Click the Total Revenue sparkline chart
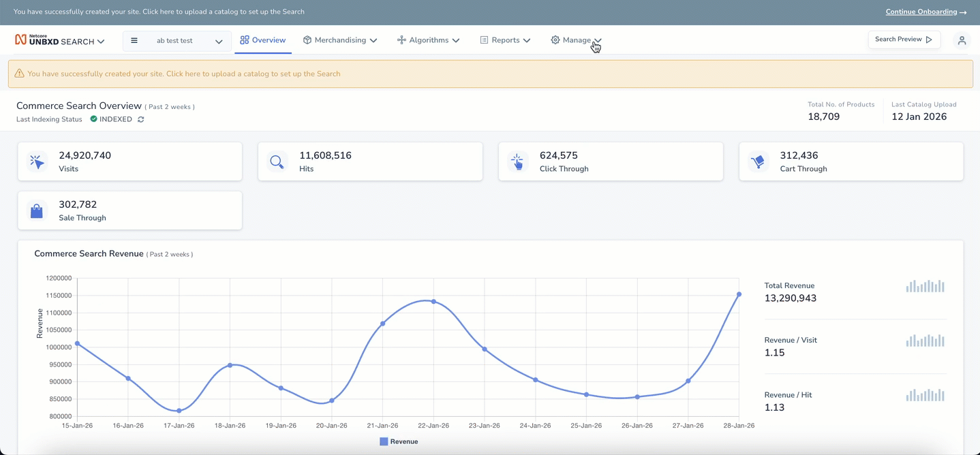This screenshot has width=980, height=455. tap(925, 285)
